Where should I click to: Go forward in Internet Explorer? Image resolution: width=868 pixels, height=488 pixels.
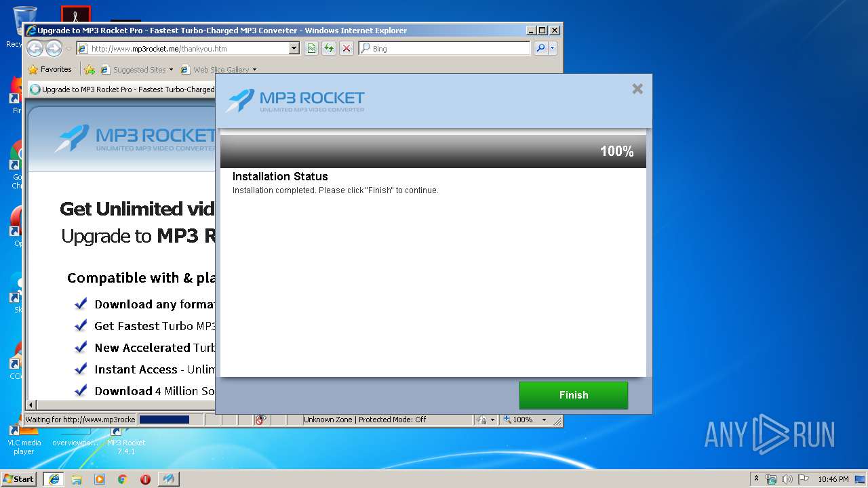(54, 48)
